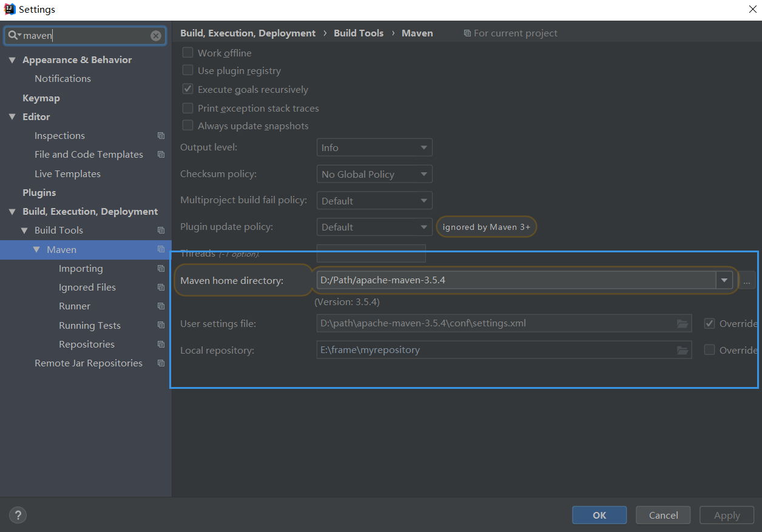Open folder picker for Local repository
This screenshot has height=532, width=762.
(681, 350)
